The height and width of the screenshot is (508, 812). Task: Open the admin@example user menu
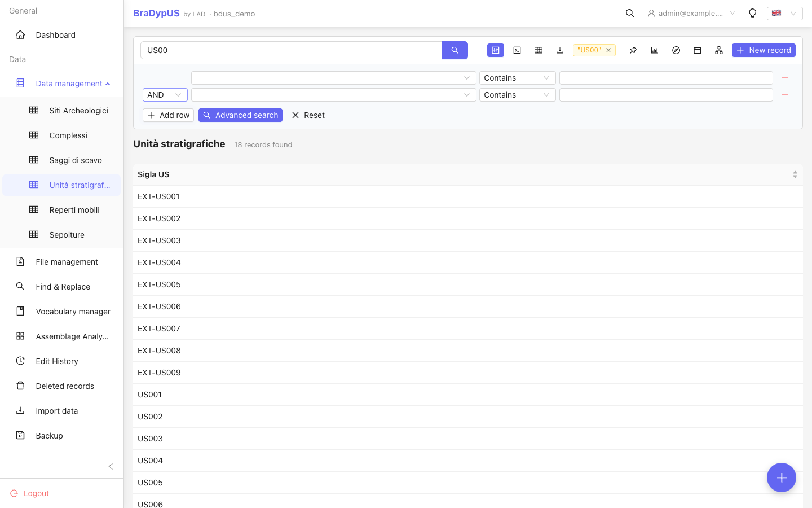(691, 14)
